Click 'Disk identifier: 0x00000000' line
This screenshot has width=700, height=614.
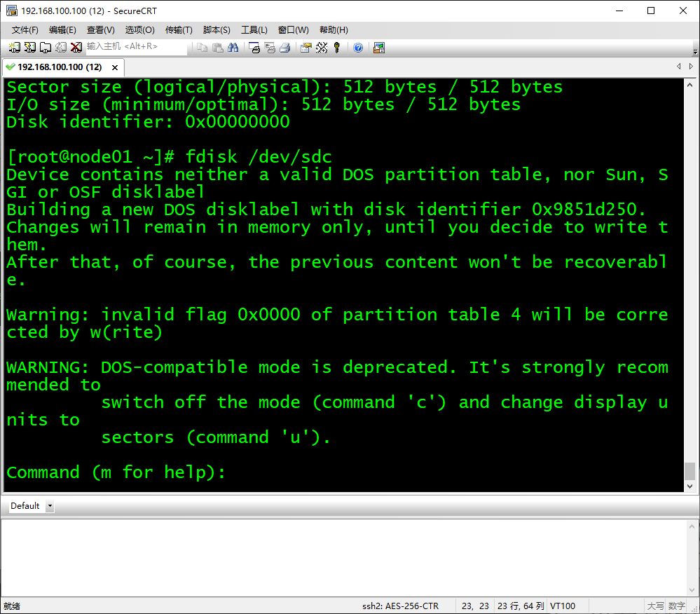(x=149, y=122)
